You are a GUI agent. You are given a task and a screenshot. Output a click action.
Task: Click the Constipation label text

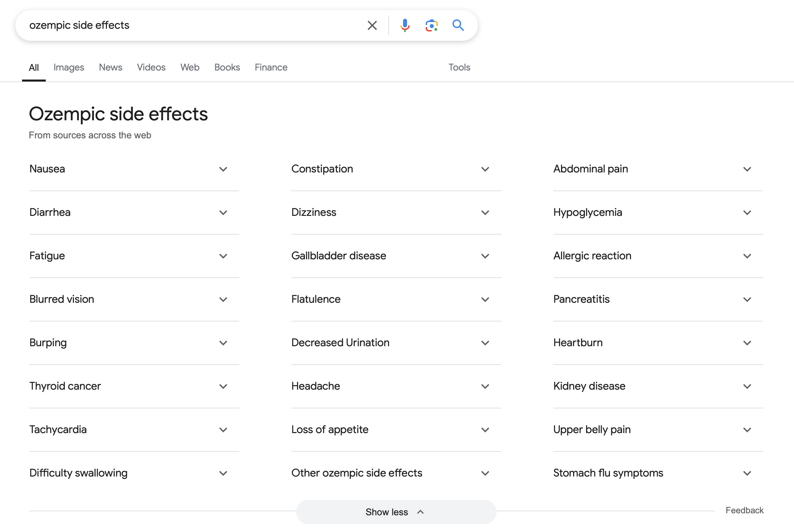coord(322,169)
